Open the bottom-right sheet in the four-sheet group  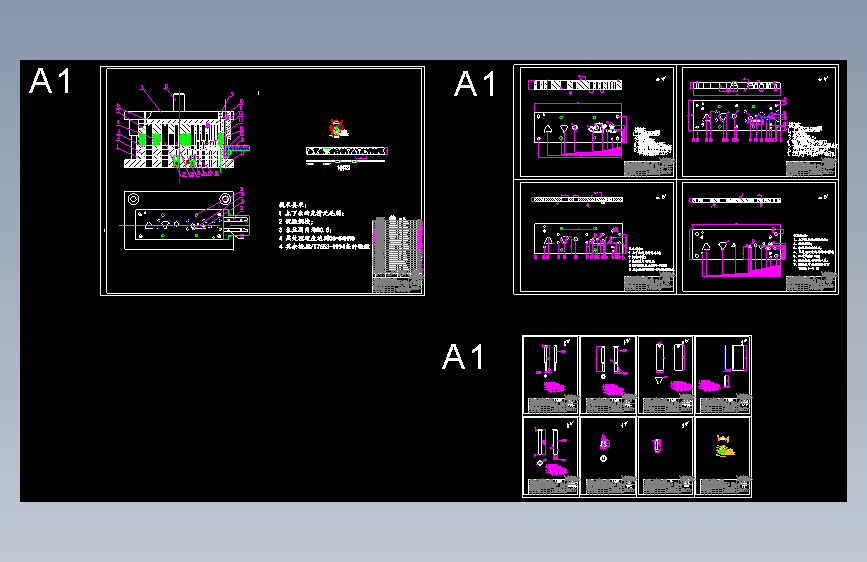pos(759,236)
